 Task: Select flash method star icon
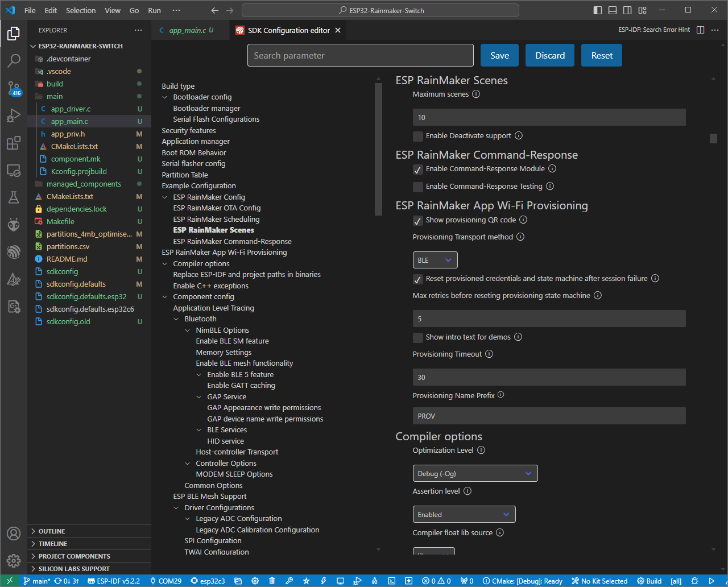click(306, 581)
